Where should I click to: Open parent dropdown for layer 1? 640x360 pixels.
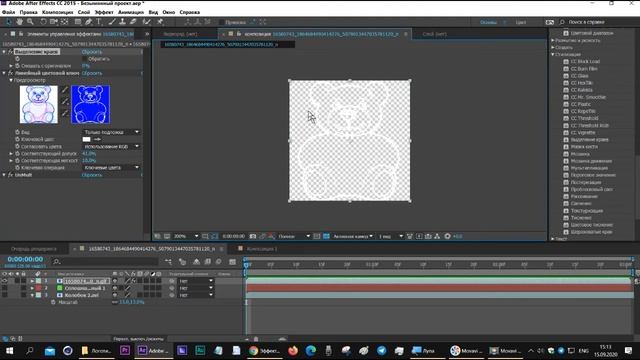click(196, 281)
